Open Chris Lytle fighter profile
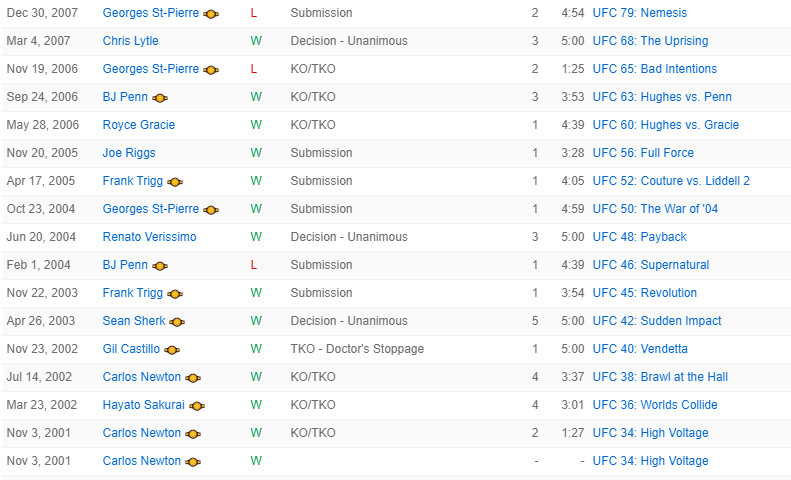Viewport: 791px width, 480px height. (x=130, y=41)
